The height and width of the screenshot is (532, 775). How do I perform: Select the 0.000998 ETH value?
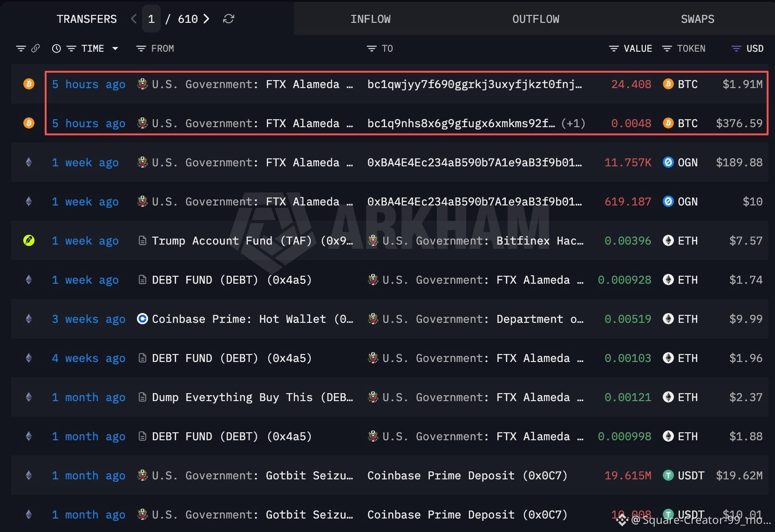coord(624,437)
